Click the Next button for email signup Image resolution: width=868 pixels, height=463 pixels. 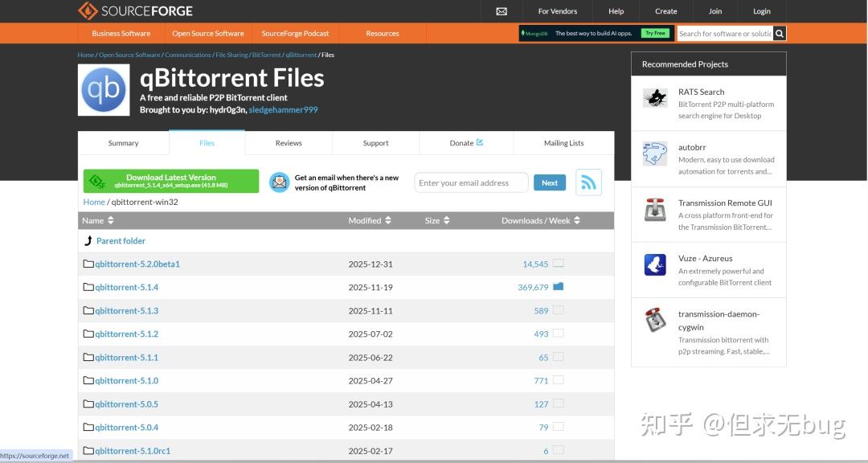click(x=550, y=182)
